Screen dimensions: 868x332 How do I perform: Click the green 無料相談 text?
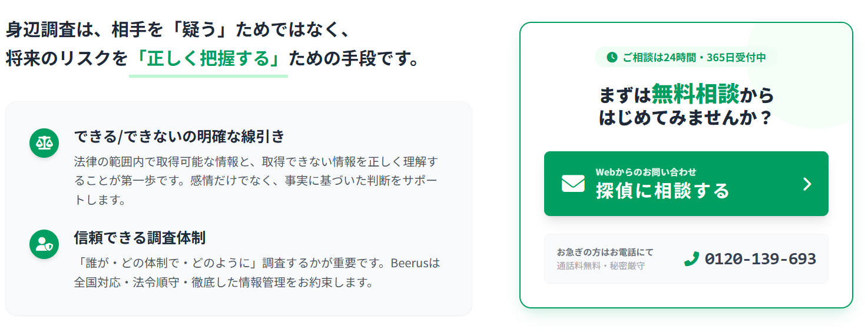(695, 94)
